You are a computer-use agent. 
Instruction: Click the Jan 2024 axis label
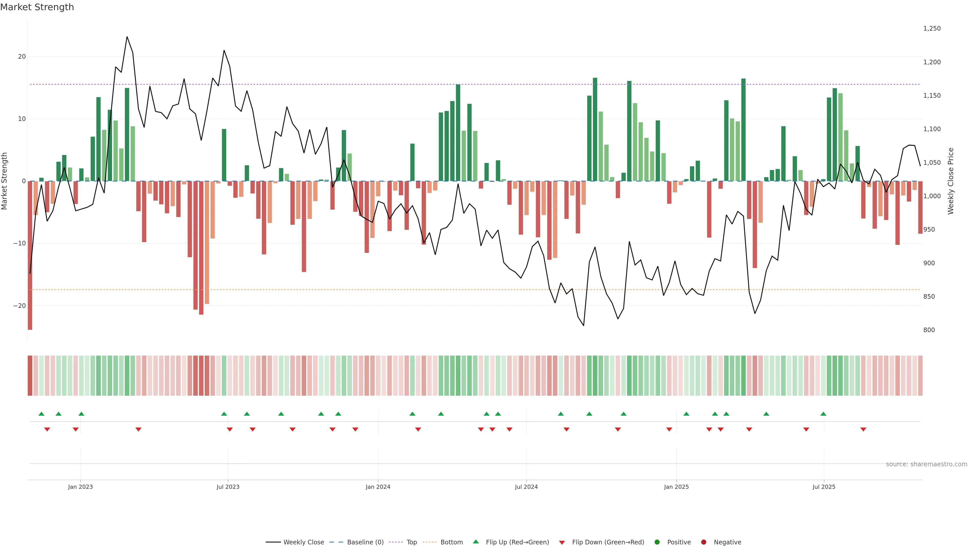378,487
